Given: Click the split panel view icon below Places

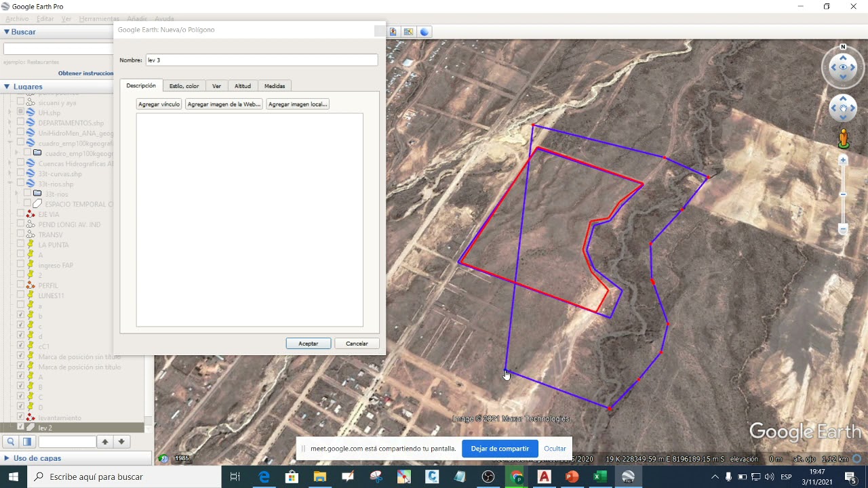Looking at the screenshot, I should pos(27,442).
